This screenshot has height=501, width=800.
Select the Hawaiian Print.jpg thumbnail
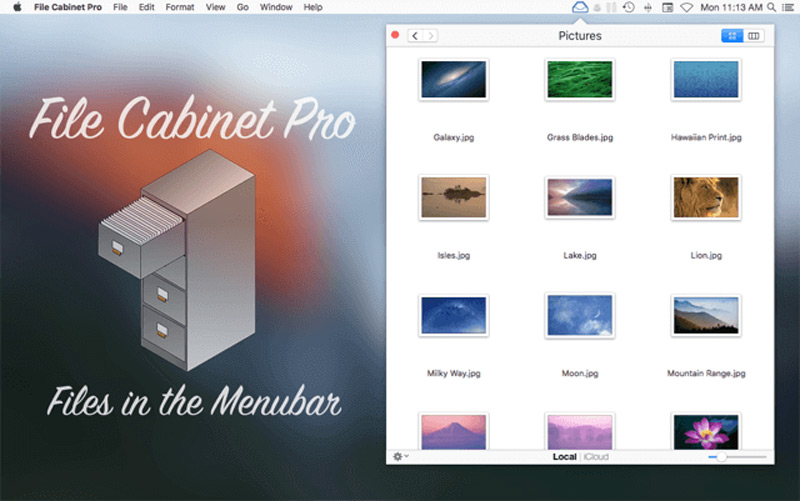tap(706, 80)
